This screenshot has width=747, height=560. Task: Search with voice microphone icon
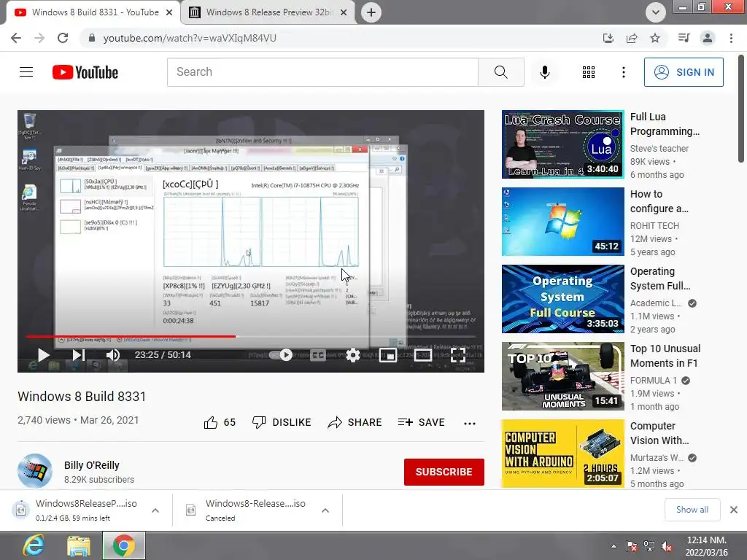[x=545, y=72]
